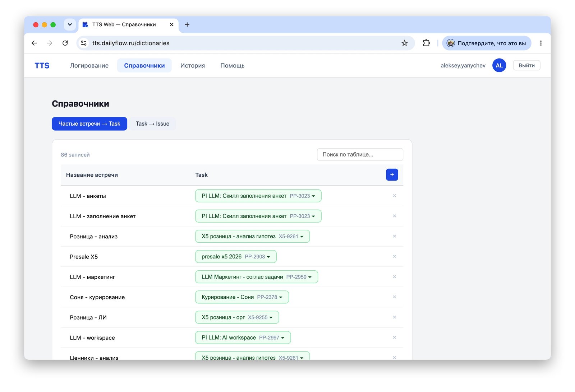This screenshot has height=392, width=575.
Task: Close the TTS Web tab
Action: point(171,24)
